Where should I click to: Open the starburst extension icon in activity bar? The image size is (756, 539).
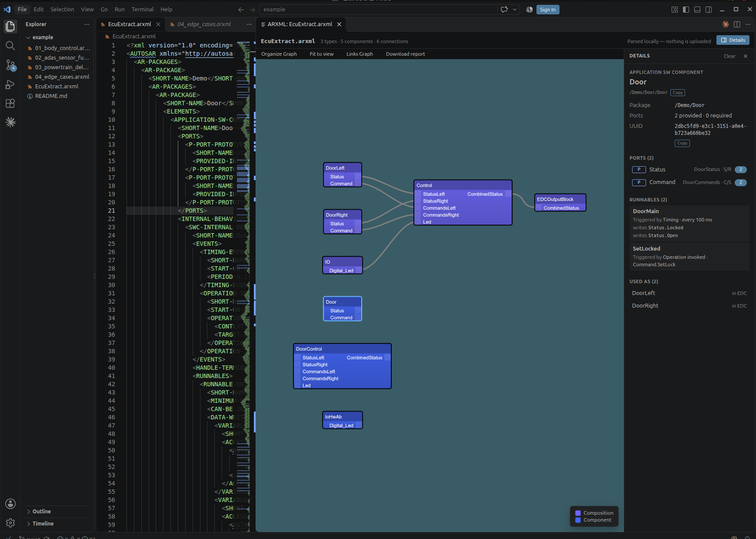click(x=10, y=122)
